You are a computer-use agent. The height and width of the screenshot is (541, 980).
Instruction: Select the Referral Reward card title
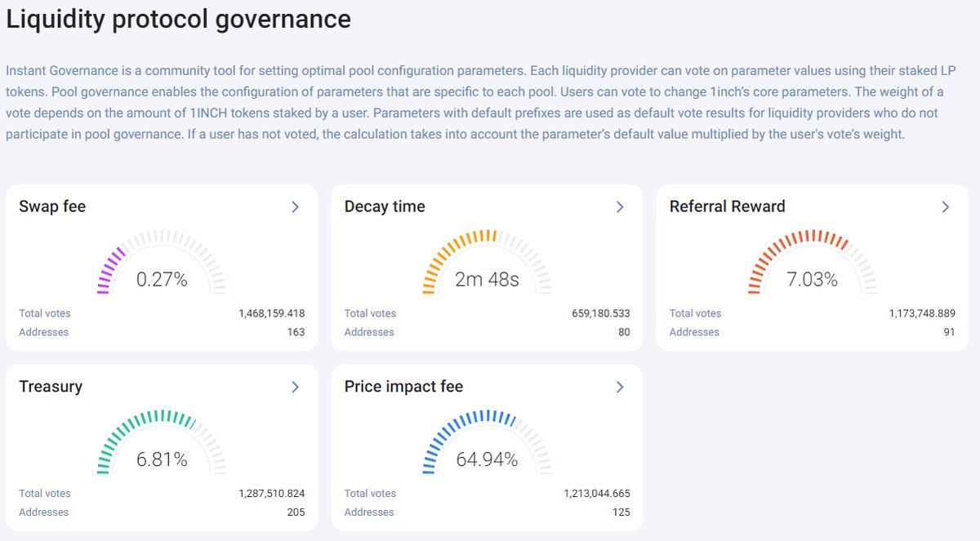coord(727,206)
